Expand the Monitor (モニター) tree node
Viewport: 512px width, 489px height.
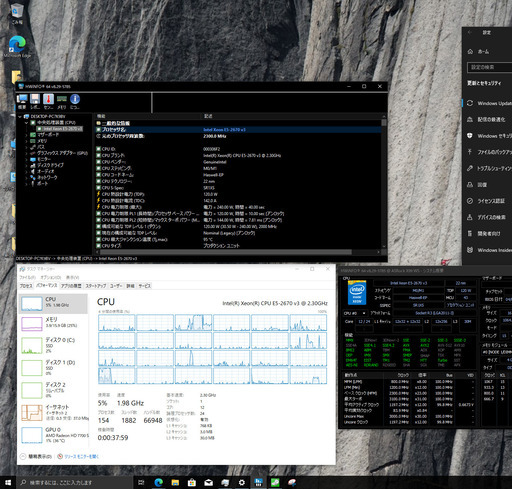point(26,159)
